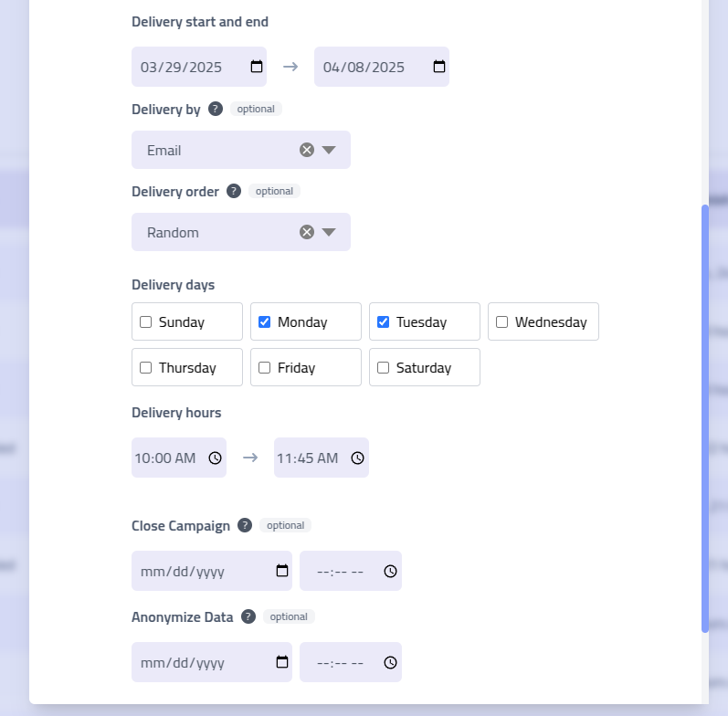Clear the Random delivery order selection
This screenshot has height=716, width=728.
[x=306, y=232]
